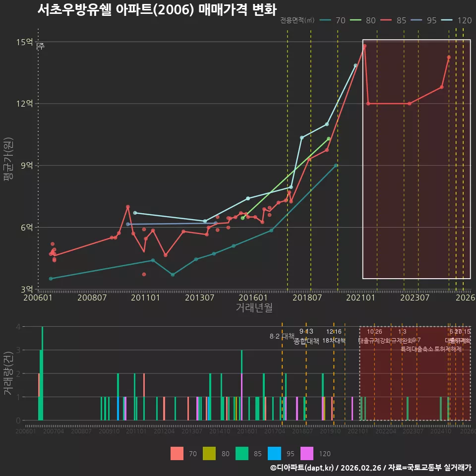Click the blue 95 legend swatch
This screenshot has width=476, height=476.
point(274,454)
